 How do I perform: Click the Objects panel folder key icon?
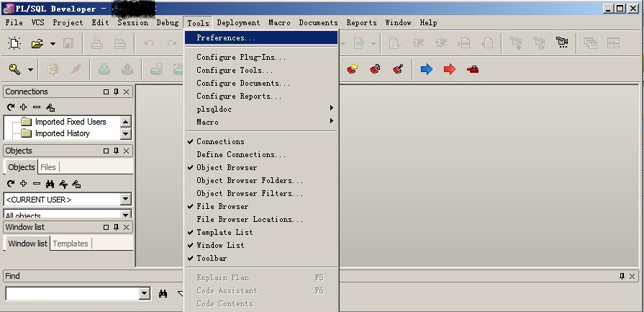coord(76,184)
